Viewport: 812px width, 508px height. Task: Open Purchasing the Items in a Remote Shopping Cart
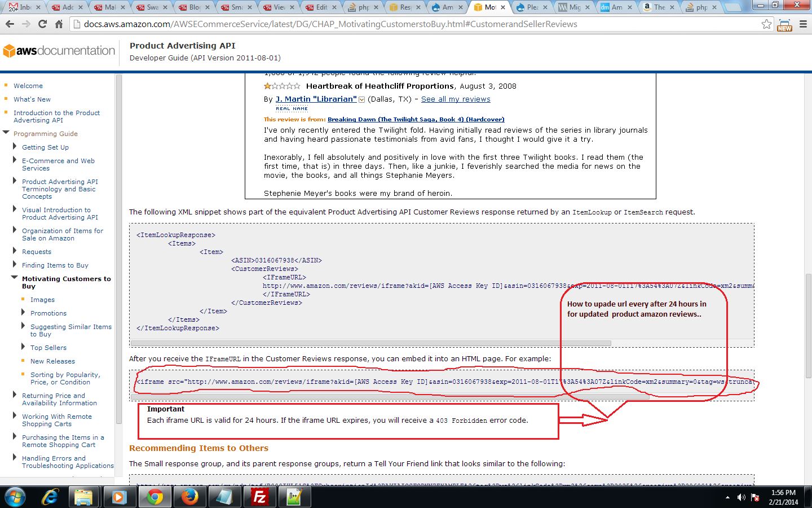point(63,441)
